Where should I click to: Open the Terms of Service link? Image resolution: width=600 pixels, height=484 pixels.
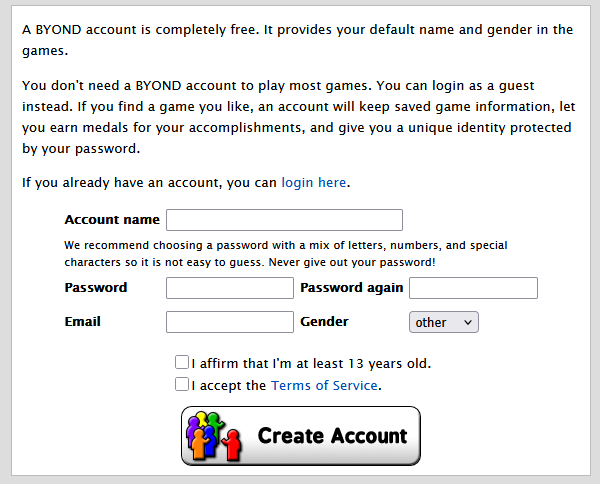point(324,385)
